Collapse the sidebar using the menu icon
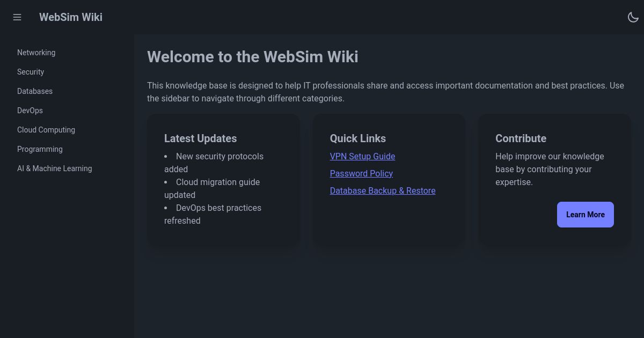This screenshot has width=644, height=338. coord(17,17)
